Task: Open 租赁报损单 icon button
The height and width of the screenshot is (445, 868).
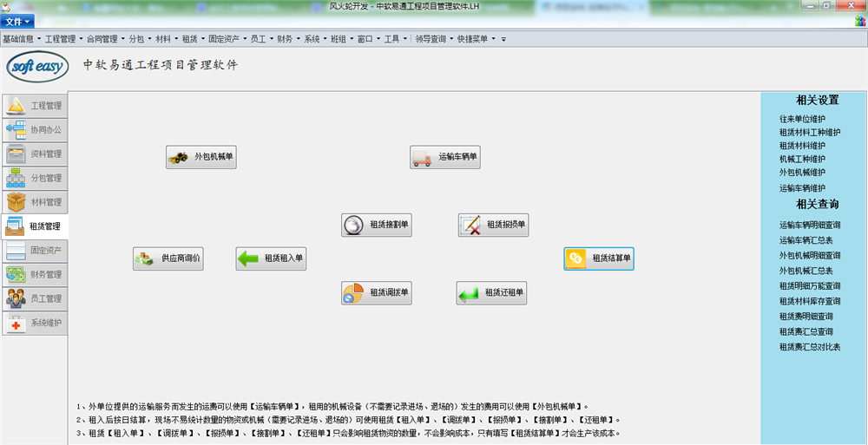Action: (x=493, y=225)
